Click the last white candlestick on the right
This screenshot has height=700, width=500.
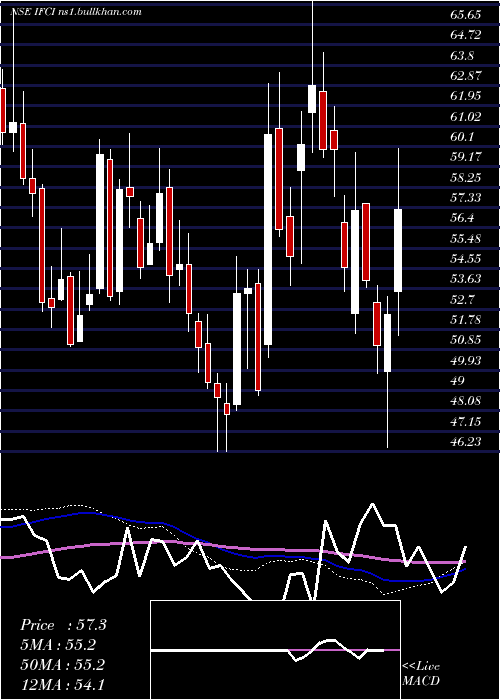tap(398, 250)
